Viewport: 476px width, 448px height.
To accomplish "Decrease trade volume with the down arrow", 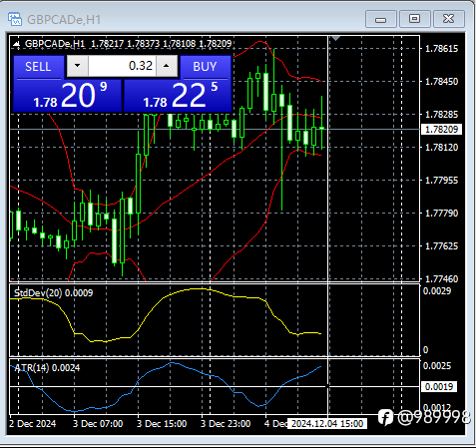I will [78, 66].
